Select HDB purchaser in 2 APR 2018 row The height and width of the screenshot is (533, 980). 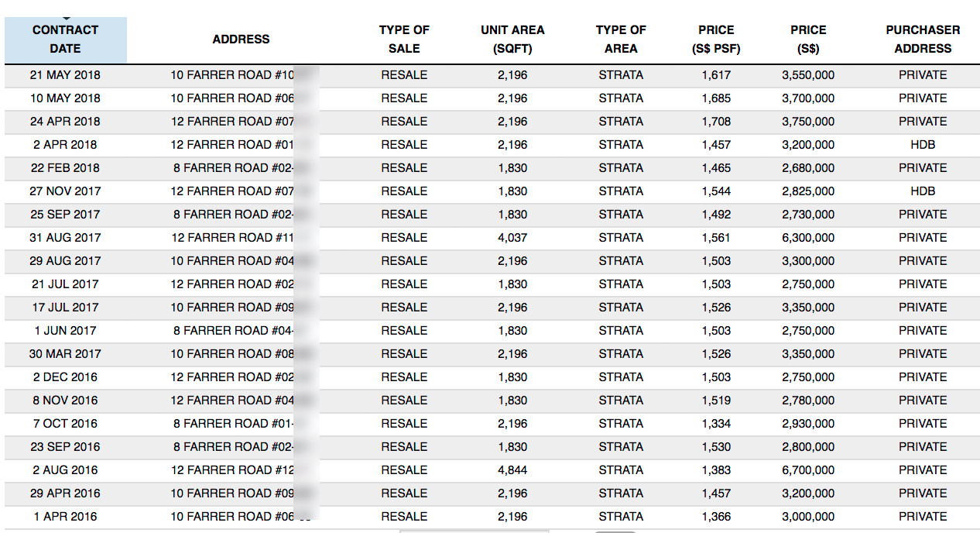click(923, 145)
